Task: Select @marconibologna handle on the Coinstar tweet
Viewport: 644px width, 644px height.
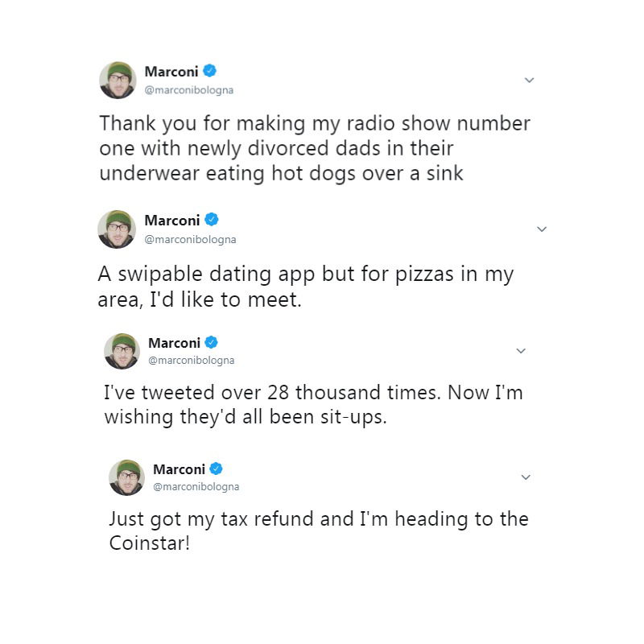Action: point(196,487)
